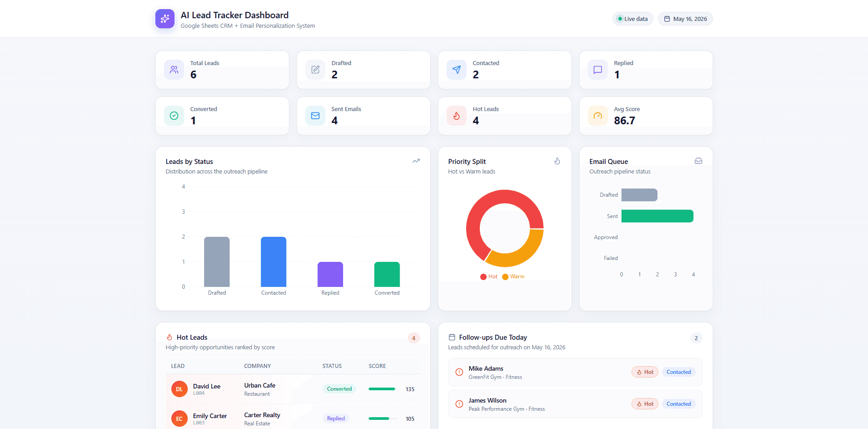Click the EC avatar for Emily Carter
Viewport: 868px width, 429px height.
click(180, 419)
